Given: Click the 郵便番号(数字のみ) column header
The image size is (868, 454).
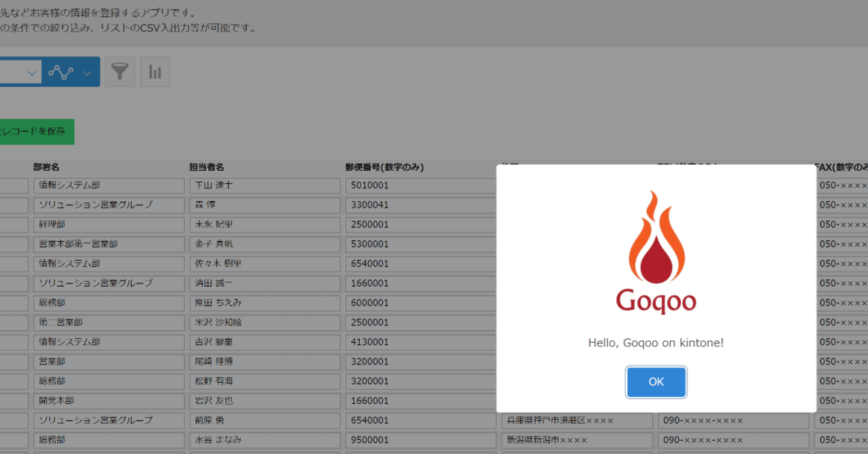Looking at the screenshot, I should 384,167.
